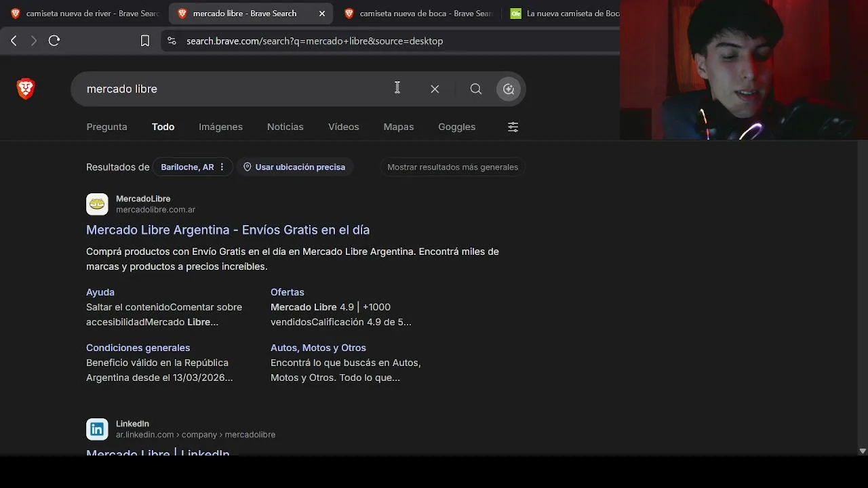Click 'Mostrar resultados más generales'
The width and height of the screenshot is (868, 488).
[452, 167]
